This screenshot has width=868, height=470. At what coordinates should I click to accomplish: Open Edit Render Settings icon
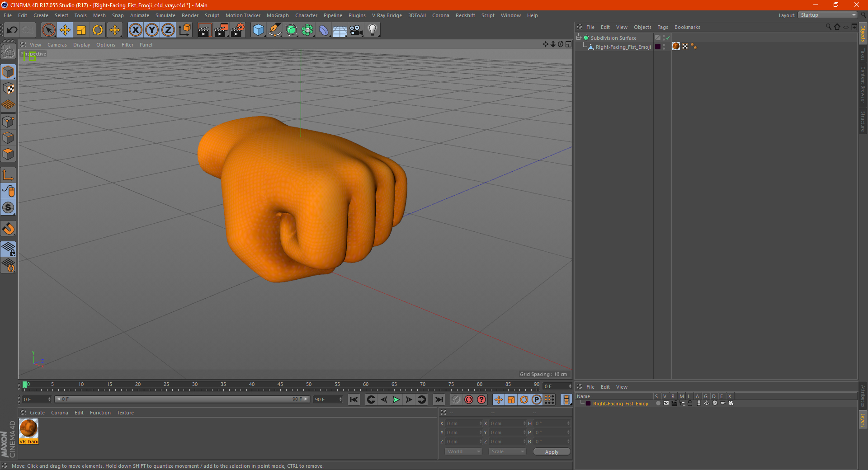click(238, 30)
